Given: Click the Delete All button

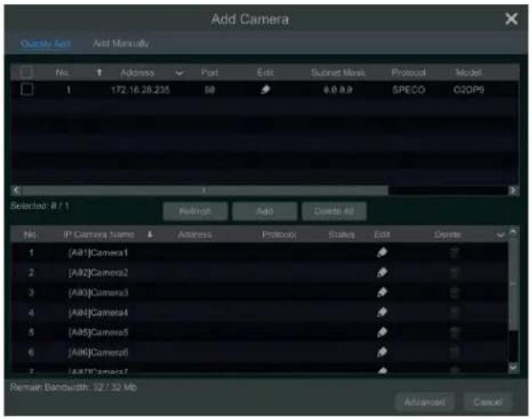Looking at the screenshot, I should pyautogui.click(x=334, y=211).
